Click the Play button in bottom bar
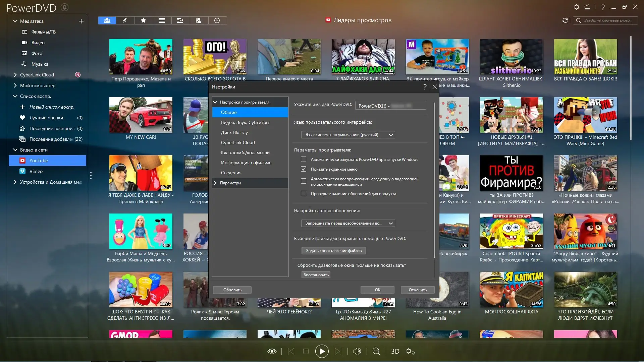644x362 pixels. (322, 351)
